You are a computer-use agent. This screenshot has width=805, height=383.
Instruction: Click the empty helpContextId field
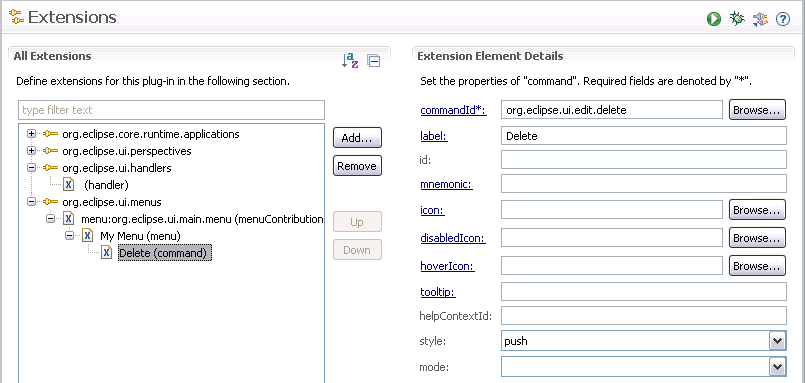point(644,316)
